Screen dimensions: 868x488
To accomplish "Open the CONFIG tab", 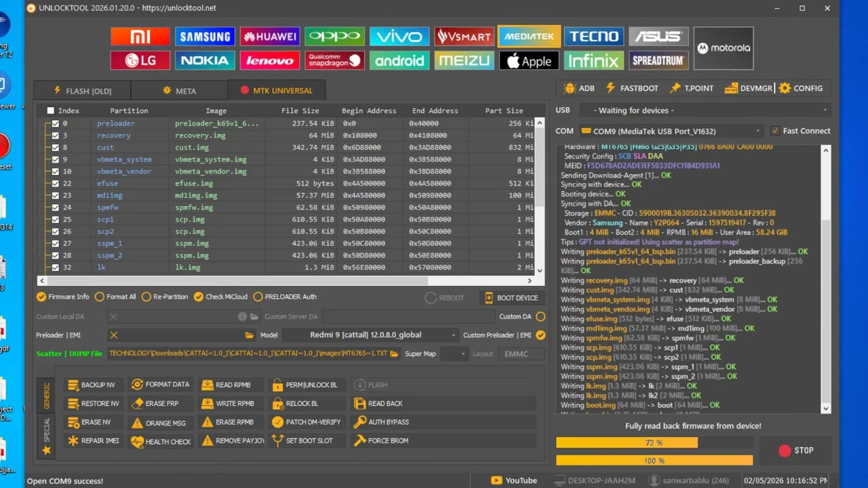I will 801,88.
